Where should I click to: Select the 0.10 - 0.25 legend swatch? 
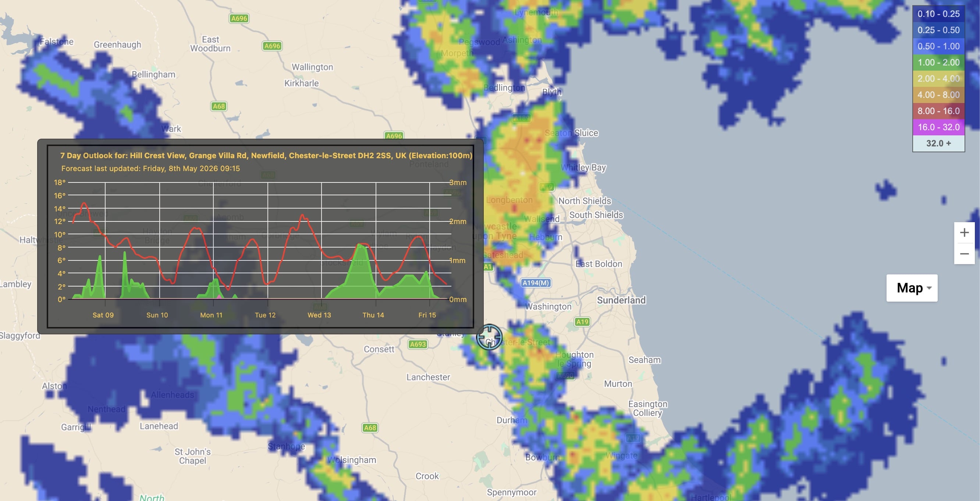(938, 14)
